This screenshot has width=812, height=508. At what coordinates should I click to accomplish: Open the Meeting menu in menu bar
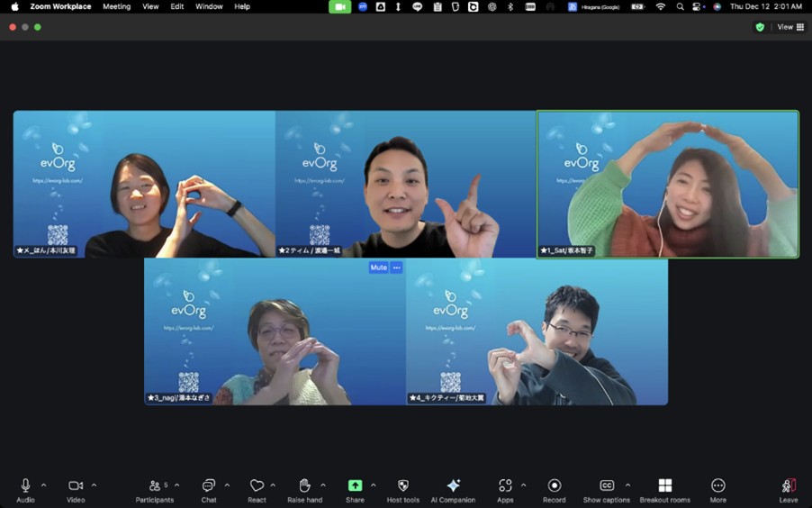pos(116,6)
